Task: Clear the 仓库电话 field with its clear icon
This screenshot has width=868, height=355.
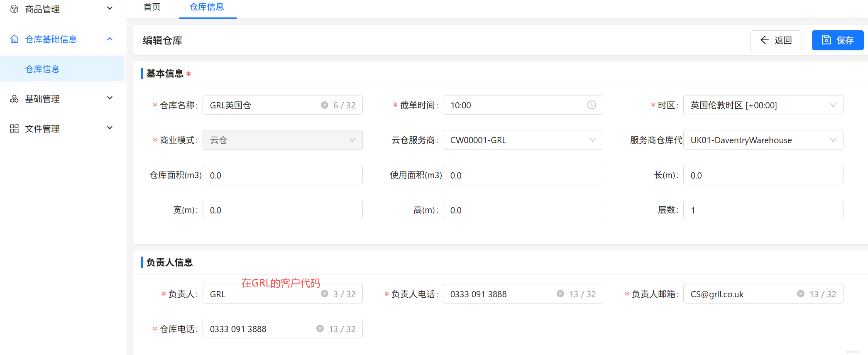Action: [320, 329]
